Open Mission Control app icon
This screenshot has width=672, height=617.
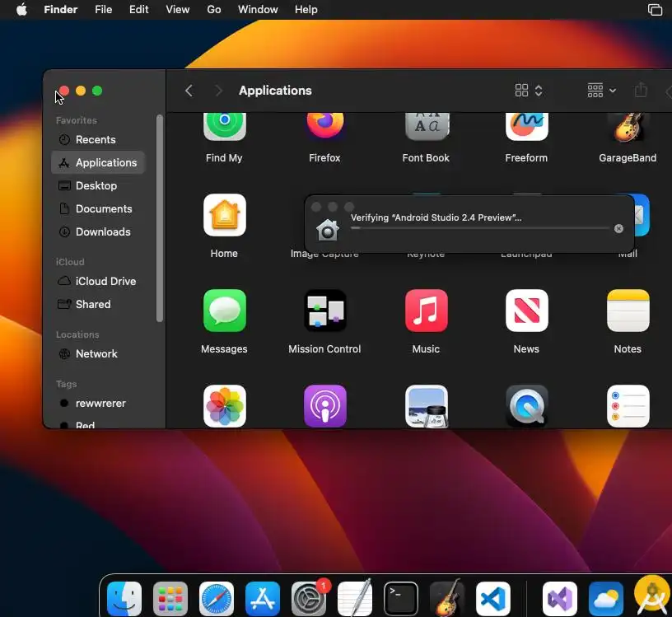[325, 311]
